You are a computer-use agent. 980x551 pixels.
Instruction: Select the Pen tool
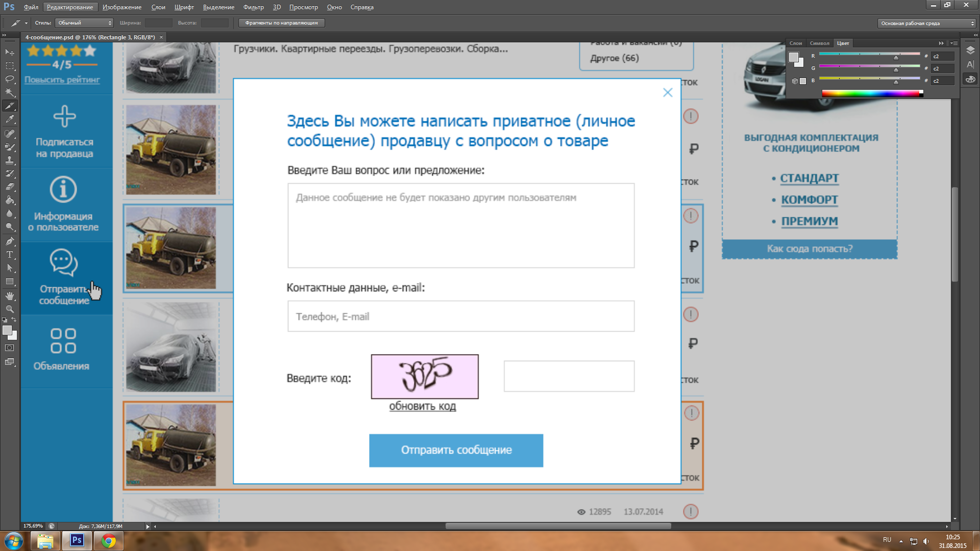(x=10, y=241)
